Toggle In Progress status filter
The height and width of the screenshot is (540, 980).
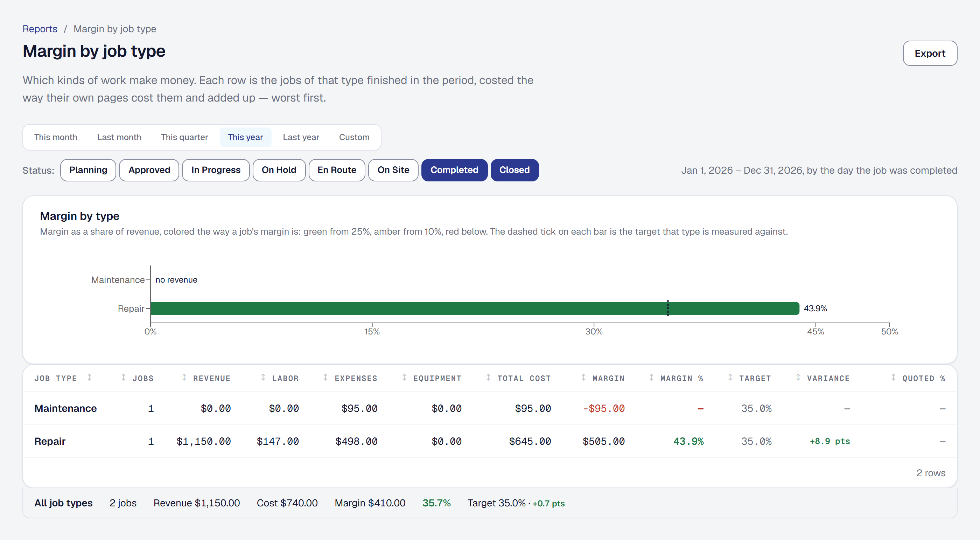(x=216, y=170)
